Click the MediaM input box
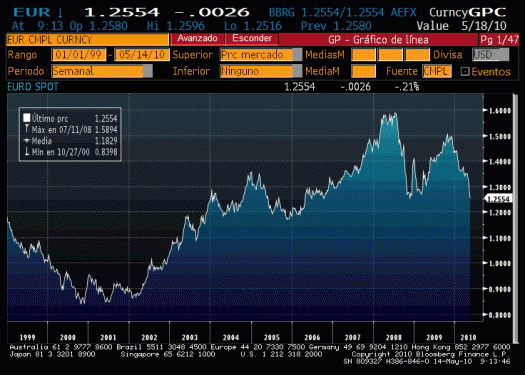The image size is (525, 375). (363, 71)
